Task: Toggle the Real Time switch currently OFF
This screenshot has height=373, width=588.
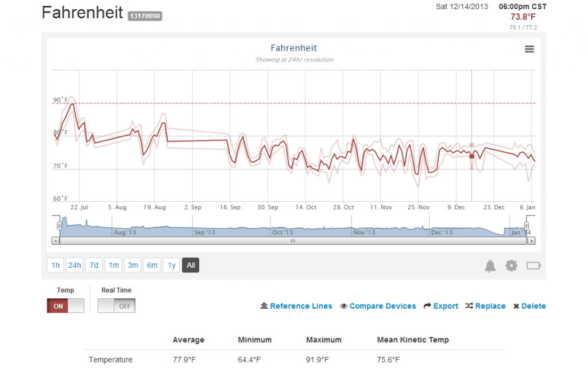Action: 116,306
